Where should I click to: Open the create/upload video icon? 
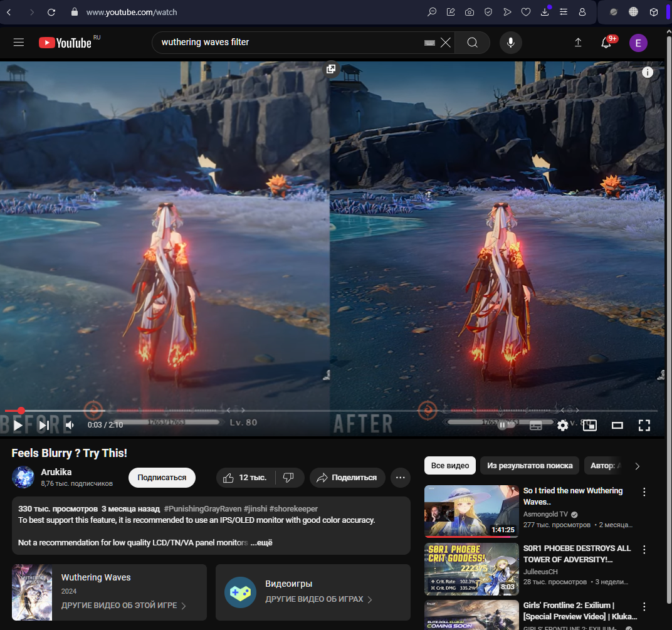(x=578, y=43)
